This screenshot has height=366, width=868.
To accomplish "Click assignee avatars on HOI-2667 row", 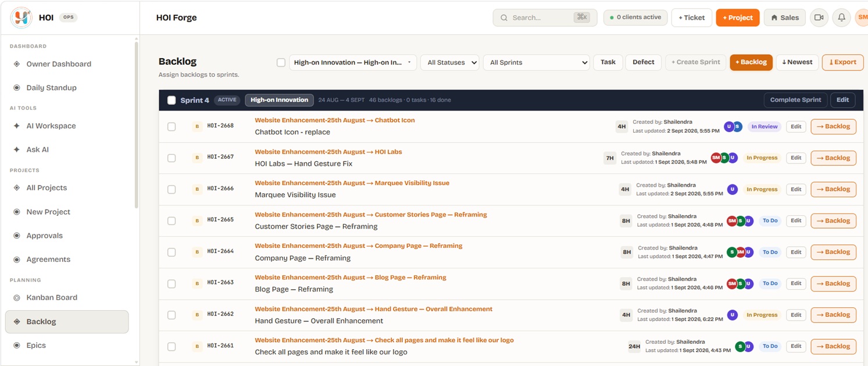I will [724, 158].
